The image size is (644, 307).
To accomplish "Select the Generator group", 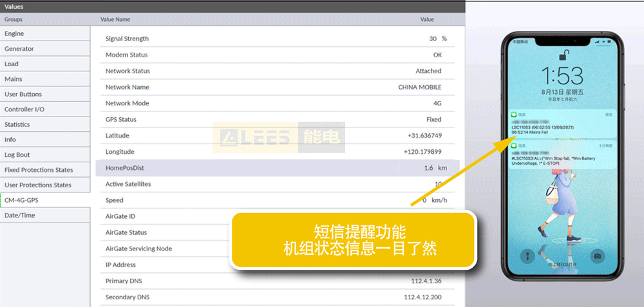I will coord(45,49).
